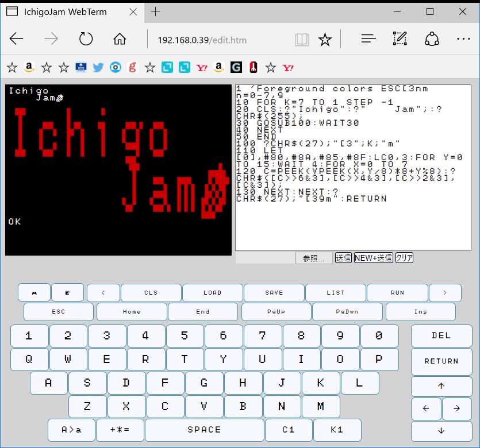Click the End key
Viewport: 480px width, 448px height.
203,312
